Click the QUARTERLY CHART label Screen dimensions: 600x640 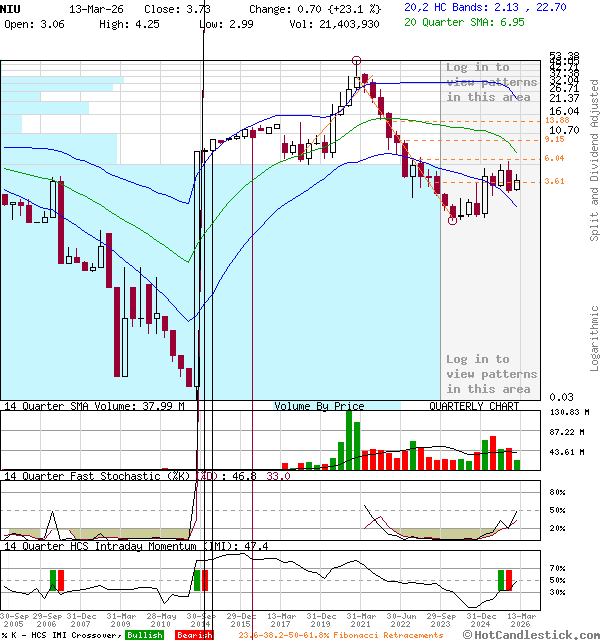(x=474, y=406)
